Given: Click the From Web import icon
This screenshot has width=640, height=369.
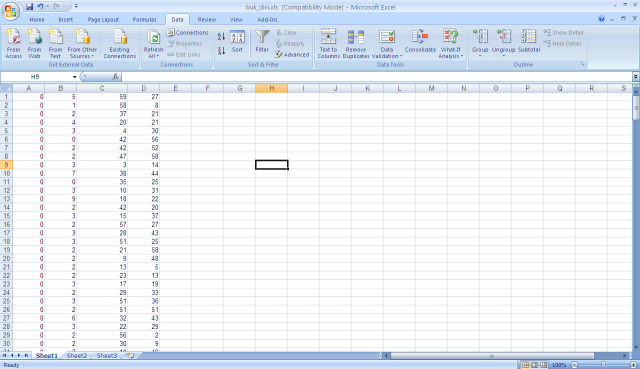Looking at the screenshot, I should [35, 43].
